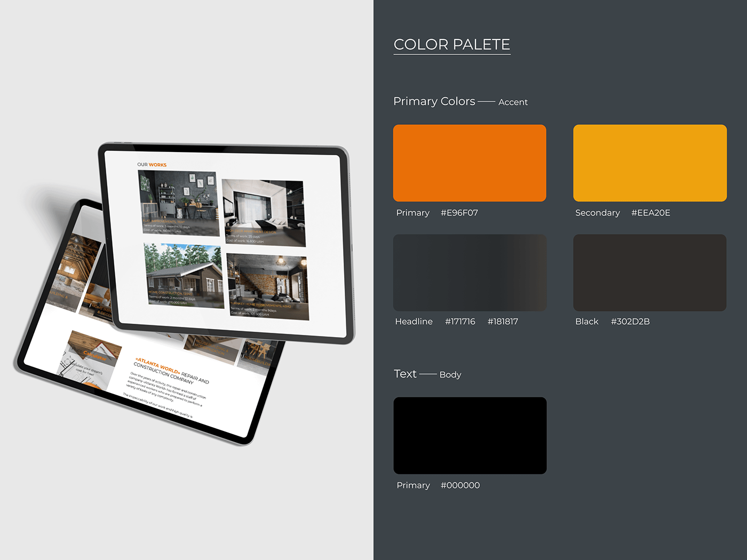Click the #171716 headline hex value
Viewport: 747px width, 560px height.
click(x=460, y=321)
